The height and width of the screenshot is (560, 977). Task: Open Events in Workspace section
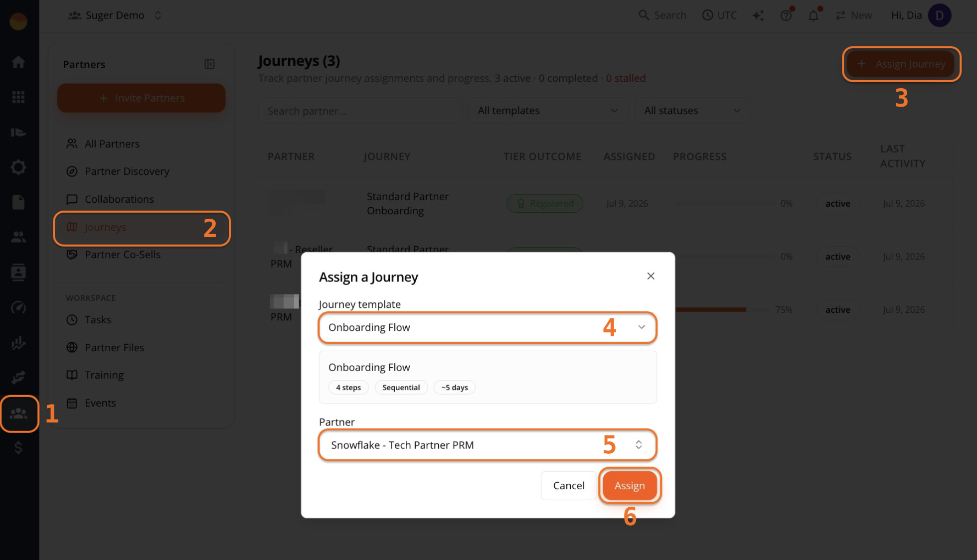pos(100,403)
